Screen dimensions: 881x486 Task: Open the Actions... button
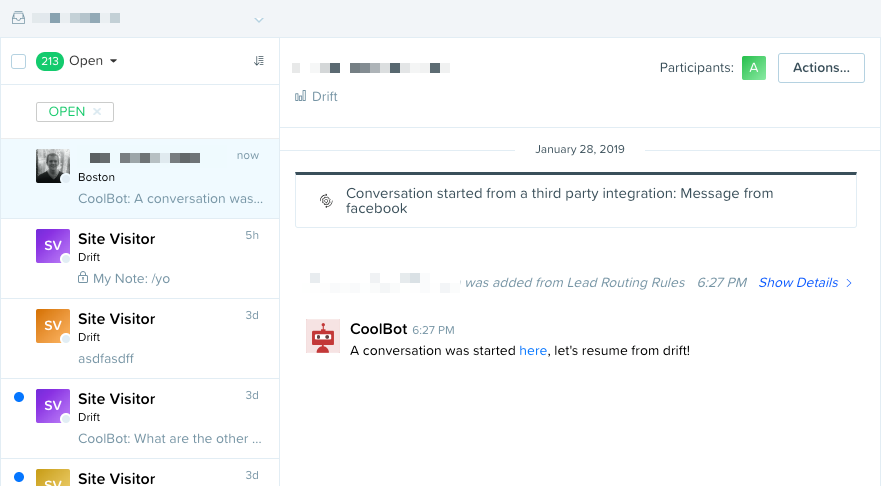coord(821,68)
